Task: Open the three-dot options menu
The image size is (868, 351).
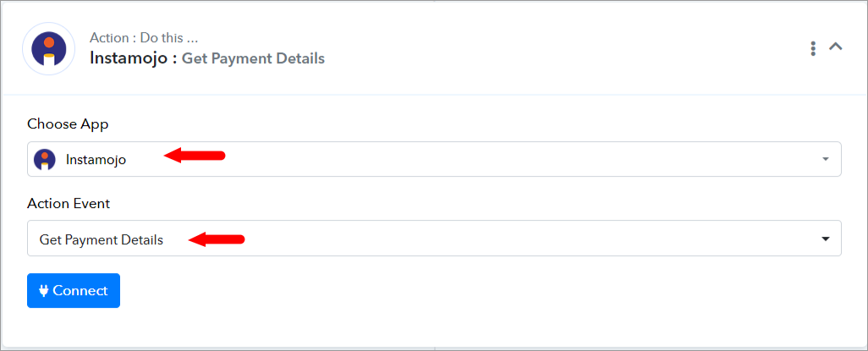Action: point(813,48)
